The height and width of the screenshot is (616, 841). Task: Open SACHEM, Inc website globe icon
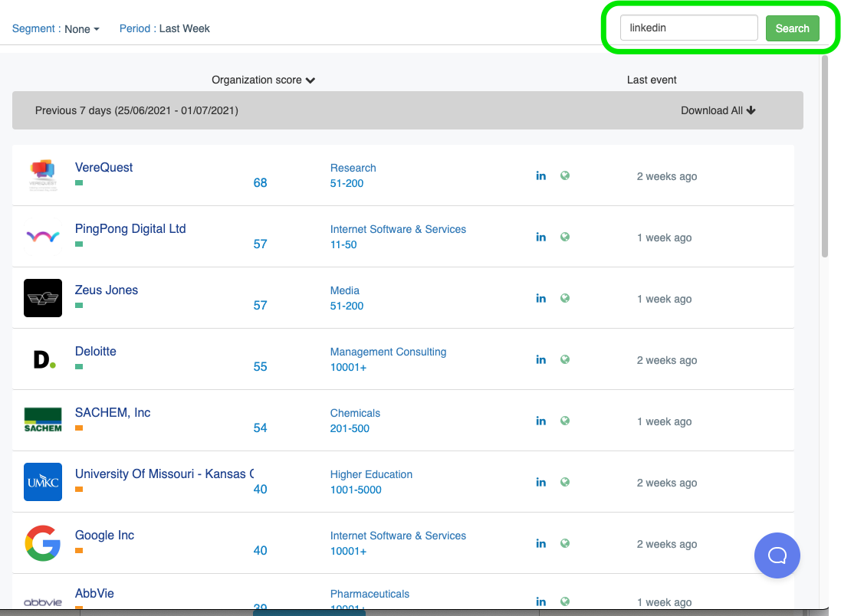[x=565, y=421]
